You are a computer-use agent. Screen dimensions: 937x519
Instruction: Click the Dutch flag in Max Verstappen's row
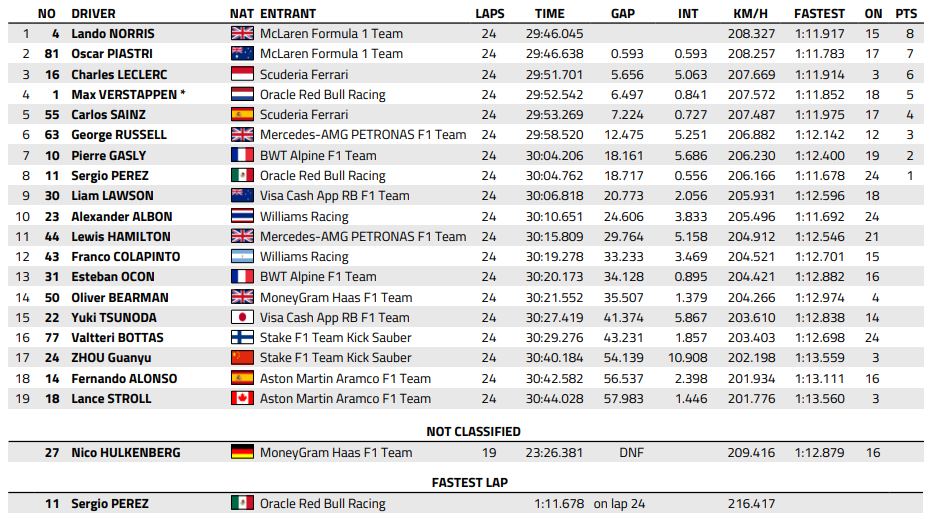[242, 95]
